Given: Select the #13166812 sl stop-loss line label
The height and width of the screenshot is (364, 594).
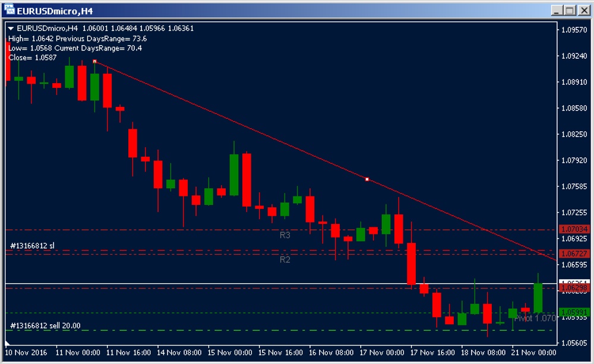Looking at the screenshot, I should 33,245.
